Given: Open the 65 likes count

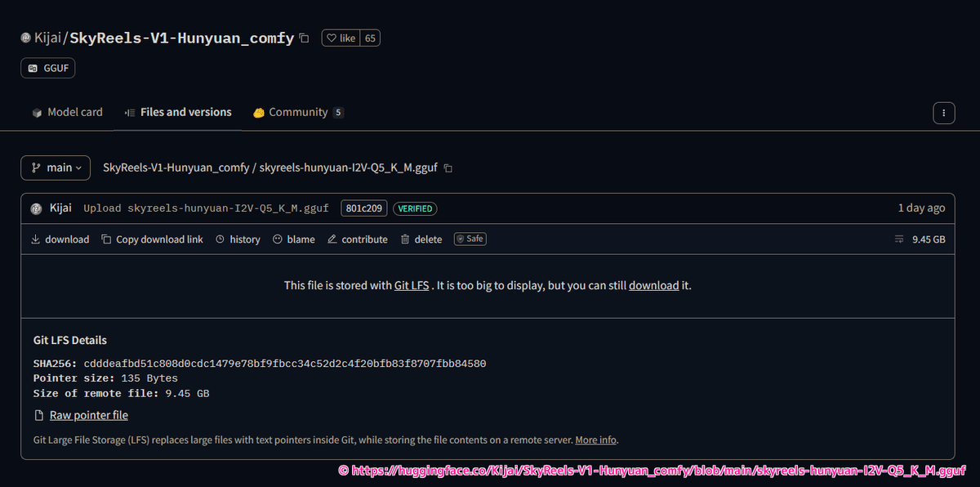Looking at the screenshot, I should click(371, 38).
